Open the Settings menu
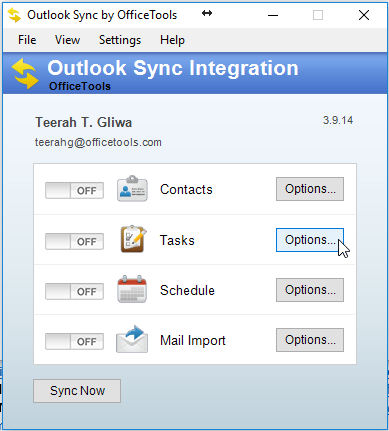Screen dimensions: 389x431 pyautogui.click(x=120, y=40)
